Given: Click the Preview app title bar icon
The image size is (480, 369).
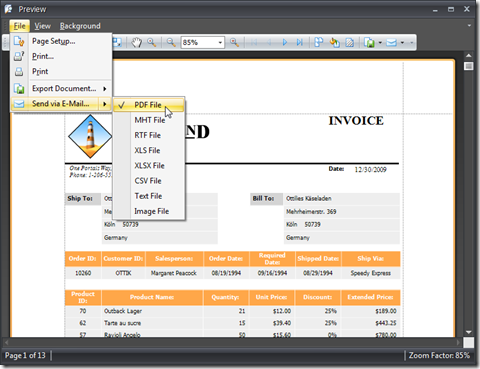Looking at the screenshot, I should click(x=8, y=9).
